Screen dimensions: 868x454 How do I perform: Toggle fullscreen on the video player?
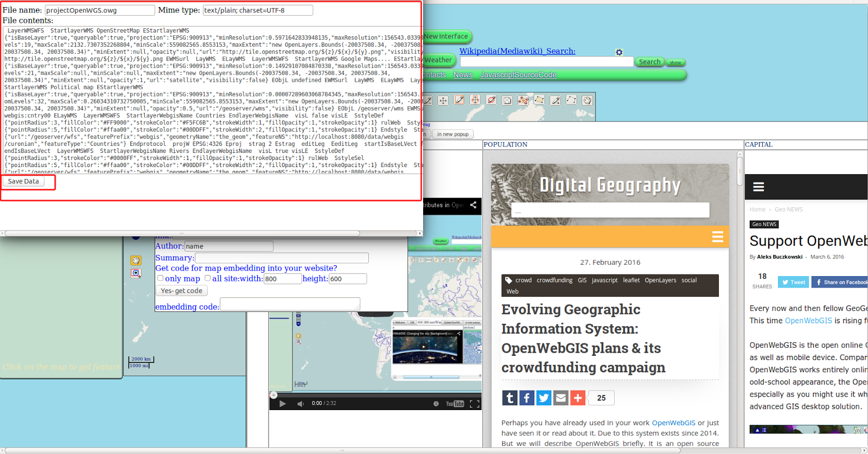tap(474, 404)
